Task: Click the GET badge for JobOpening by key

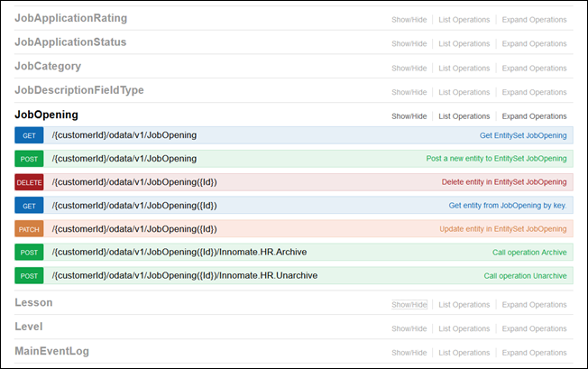Action: [x=28, y=206]
